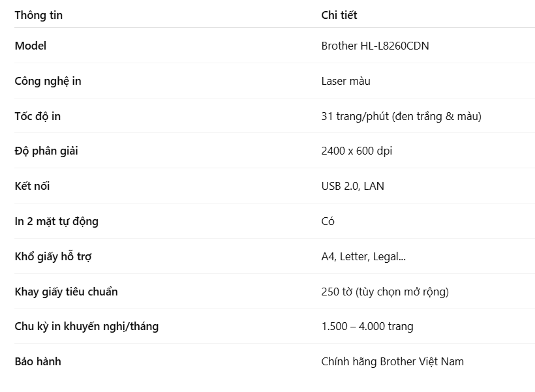Select the 'Kết nối' label
The width and height of the screenshot is (535, 392).
point(32,186)
